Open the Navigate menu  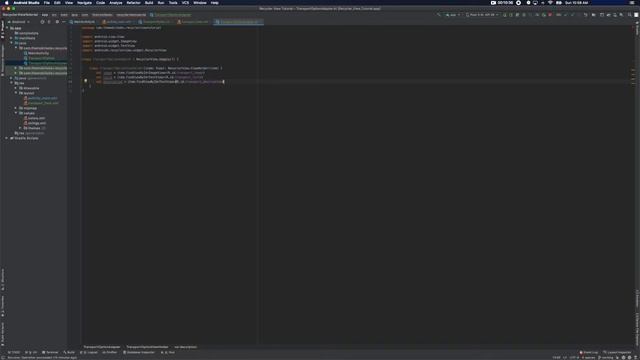tap(84, 3)
